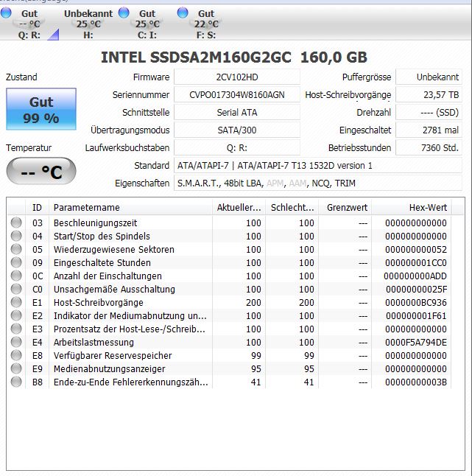This screenshot has height=476, width=472.
Task: Click the ID column header
Action: pyautogui.click(x=37, y=207)
